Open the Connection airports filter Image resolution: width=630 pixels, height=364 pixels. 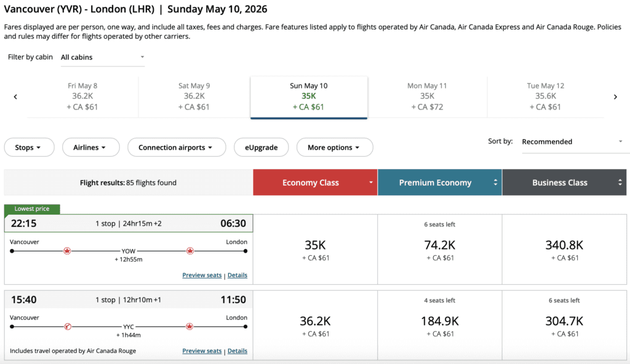(x=176, y=148)
